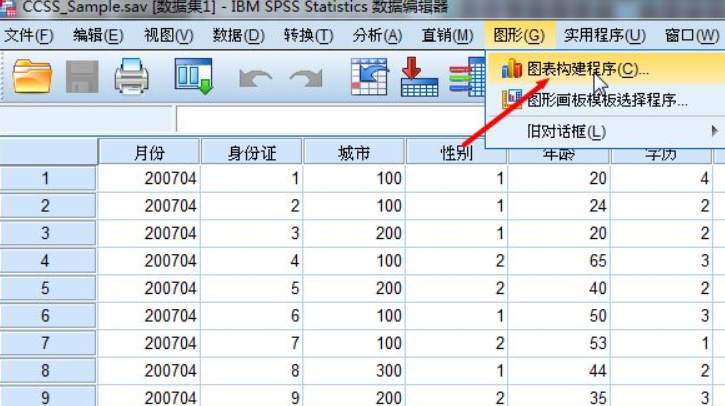Click 年龄 cell 50 in row 6
This screenshot has height=406, width=725.
(559, 316)
